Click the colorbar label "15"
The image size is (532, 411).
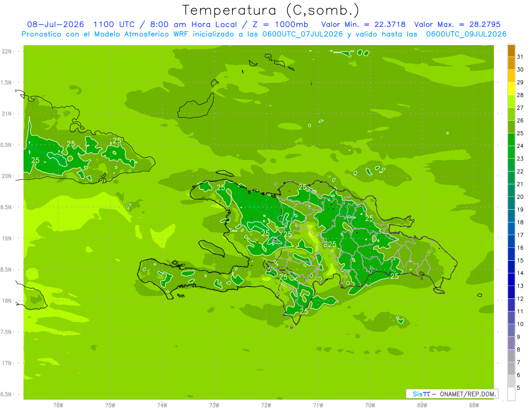tap(520, 261)
